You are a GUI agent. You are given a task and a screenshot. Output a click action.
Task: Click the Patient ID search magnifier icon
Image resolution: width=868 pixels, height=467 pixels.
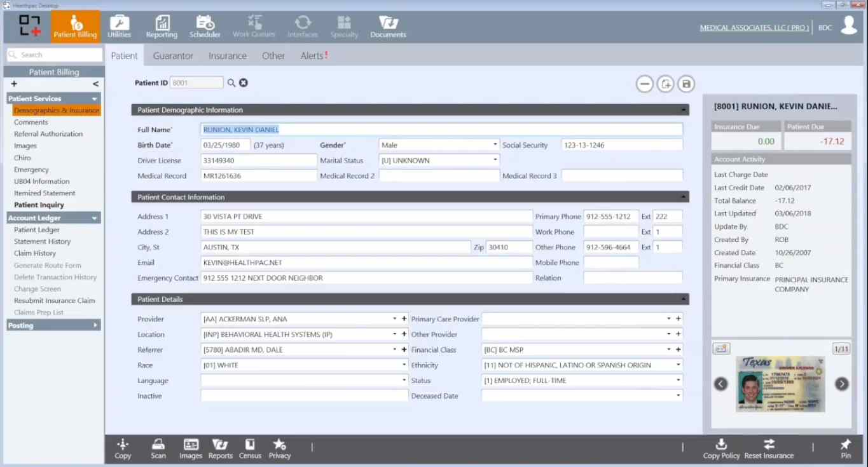tap(231, 83)
